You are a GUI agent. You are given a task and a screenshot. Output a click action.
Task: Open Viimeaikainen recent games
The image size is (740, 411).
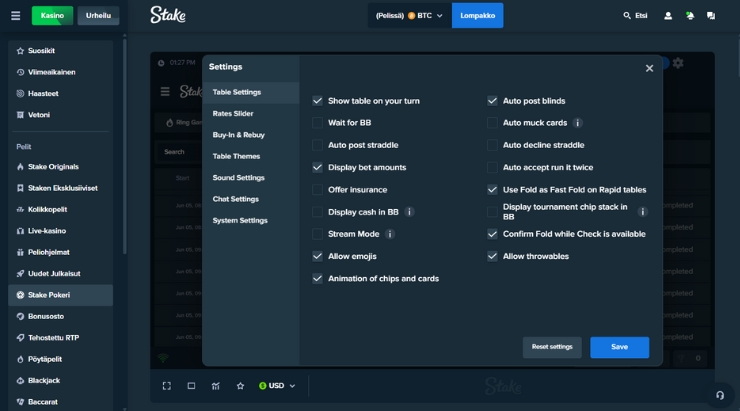pyautogui.click(x=60, y=72)
